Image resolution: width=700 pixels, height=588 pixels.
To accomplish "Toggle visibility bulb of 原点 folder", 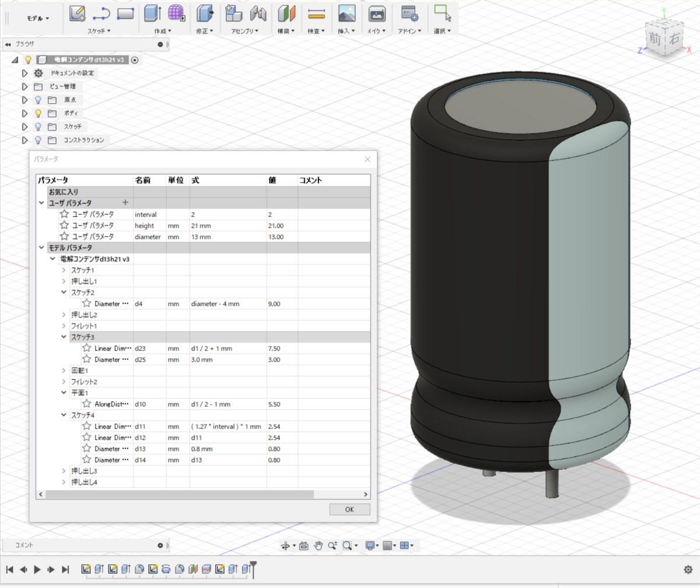I will 38,100.
